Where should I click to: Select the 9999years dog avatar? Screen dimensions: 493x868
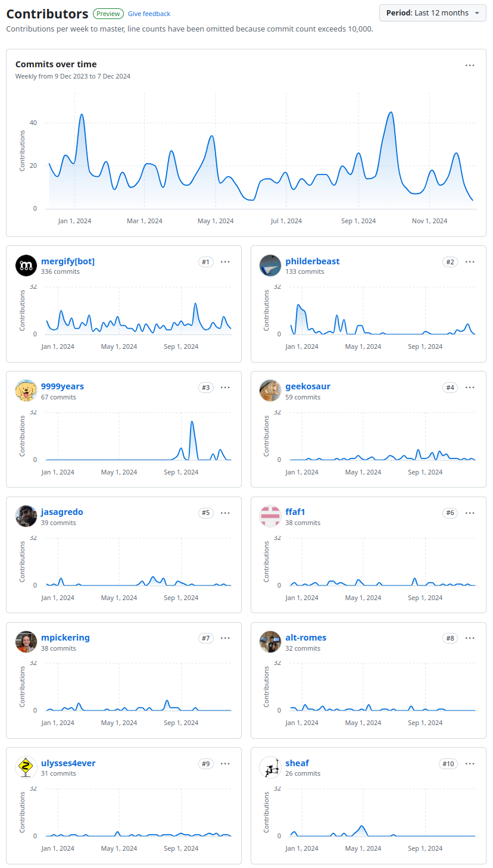coord(26,391)
